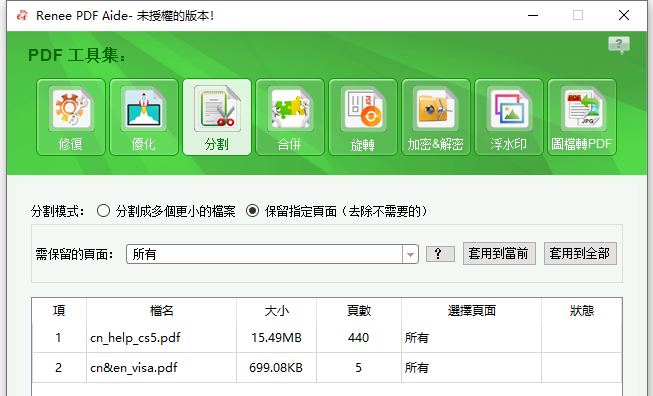653x396 pixels.
Task: Click the 套用到全部 button
Action: click(580, 254)
